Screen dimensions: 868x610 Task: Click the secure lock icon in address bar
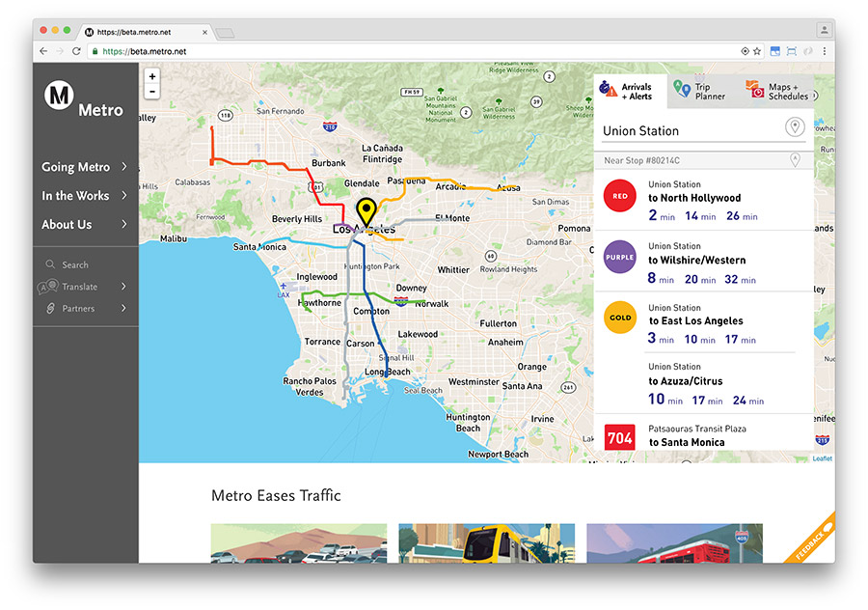click(95, 51)
